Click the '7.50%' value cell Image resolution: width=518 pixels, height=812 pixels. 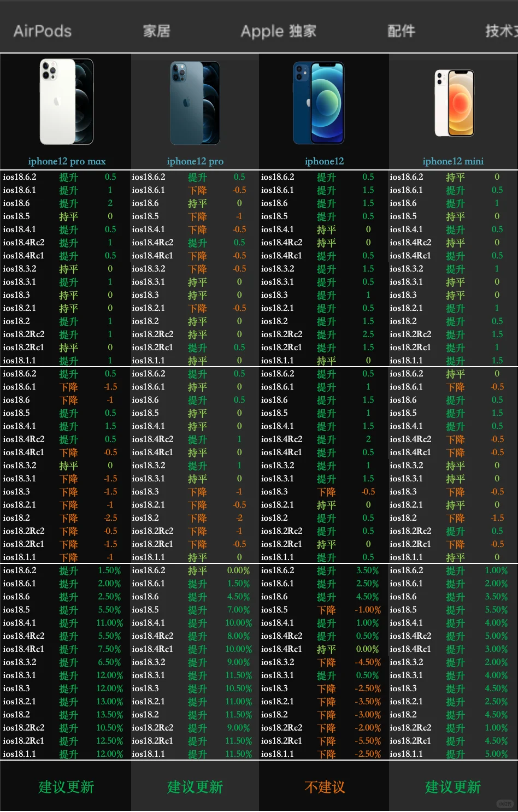point(110,649)
